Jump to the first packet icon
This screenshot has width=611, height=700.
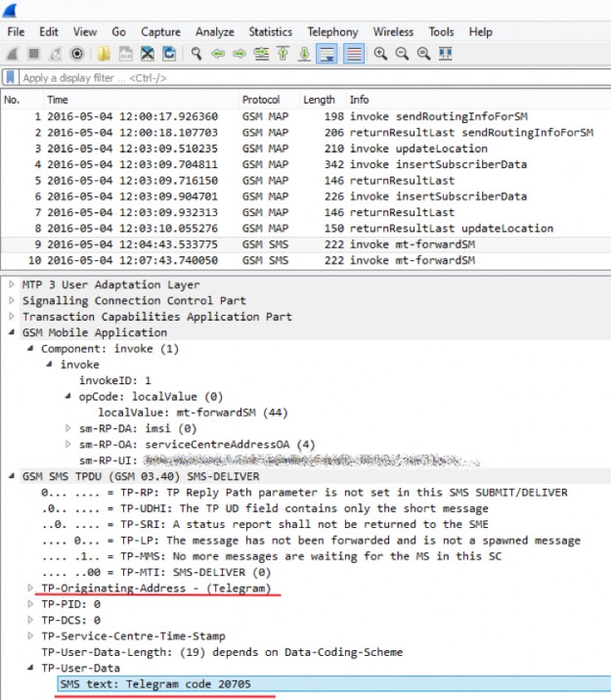pyautogui.click(x=284, y=54)
